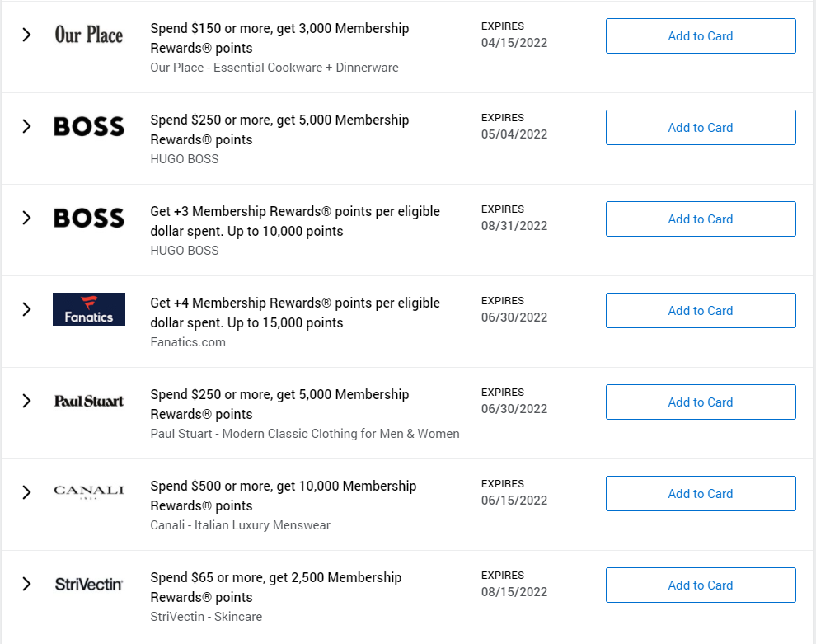This screenshot has height=644, width=816.
Task: Add the Paul Stuart offer to card
Action: point(701,402)
